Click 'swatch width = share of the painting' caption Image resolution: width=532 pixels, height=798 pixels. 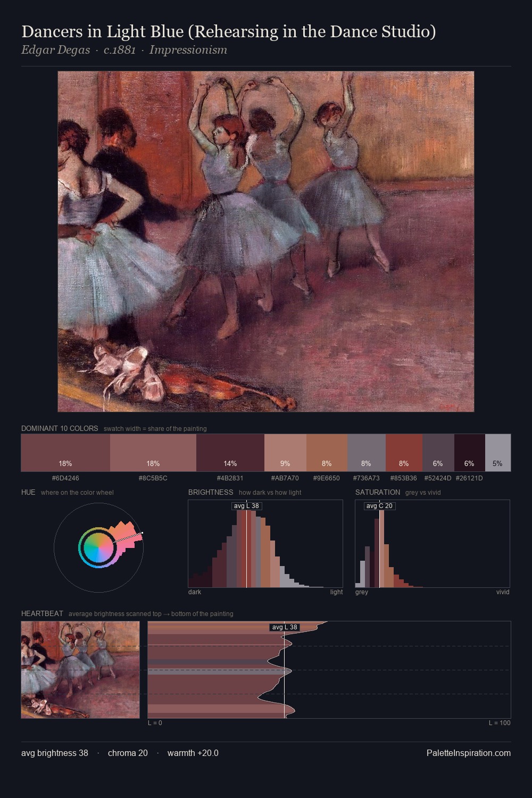point(155,429)
